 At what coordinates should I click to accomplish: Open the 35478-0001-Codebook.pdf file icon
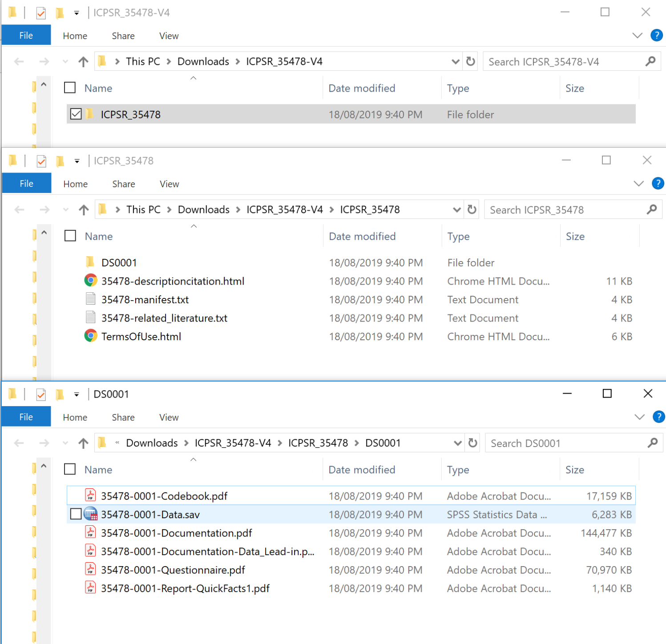pyautogui.click(x=90, y=495)
